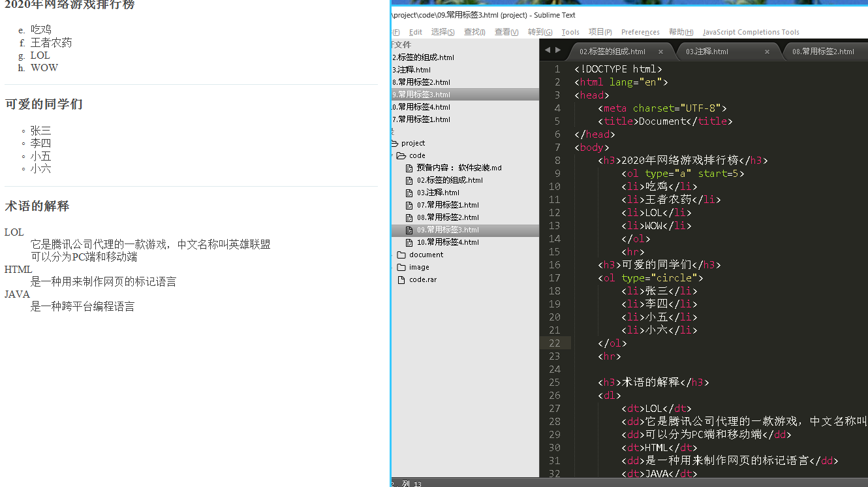Open 08.常用标签2.html in the code folder tree
Viewport: 868px width, 487px height.
pyautogui.click(x=448, y=217)
